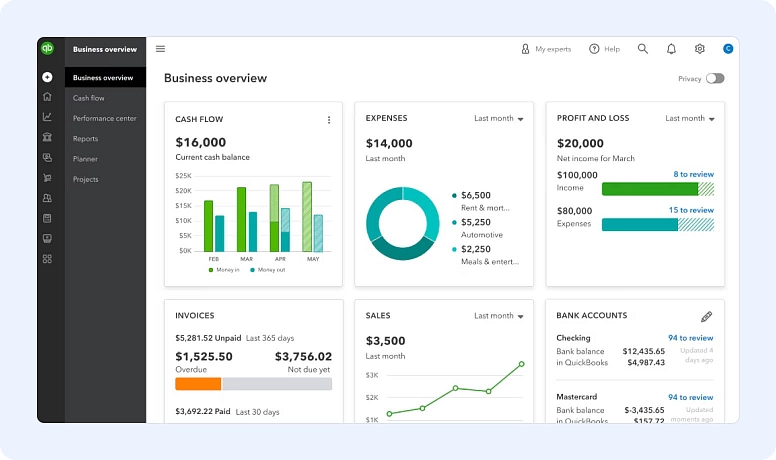This screenshot has height=460, width=776.
Task: Expand Expenses Last month dropdown
Action: 499,118
